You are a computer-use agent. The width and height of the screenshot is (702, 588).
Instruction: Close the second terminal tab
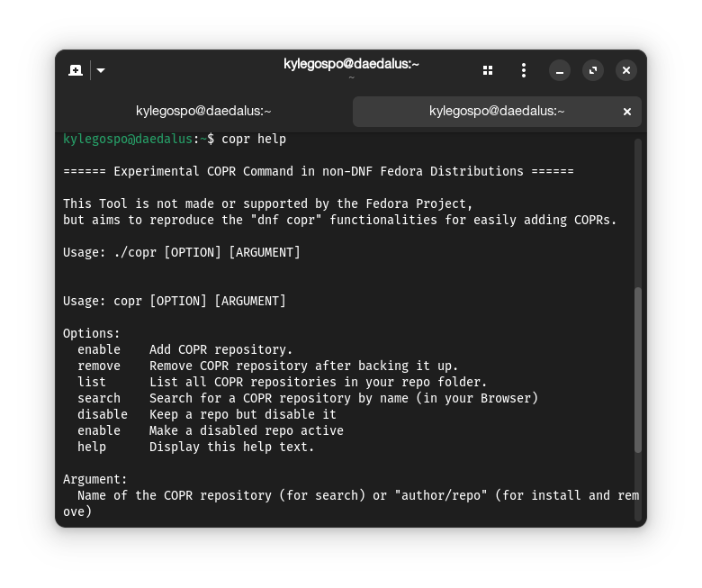626,112
